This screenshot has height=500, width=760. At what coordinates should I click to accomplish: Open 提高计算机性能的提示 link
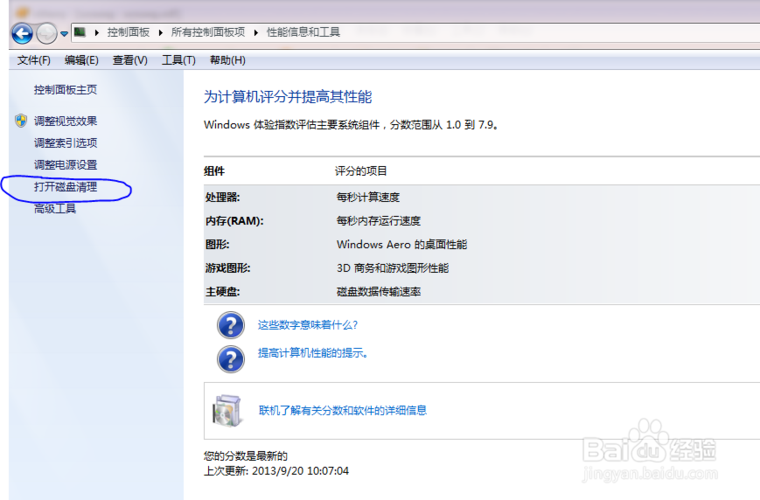coord(313,353)
